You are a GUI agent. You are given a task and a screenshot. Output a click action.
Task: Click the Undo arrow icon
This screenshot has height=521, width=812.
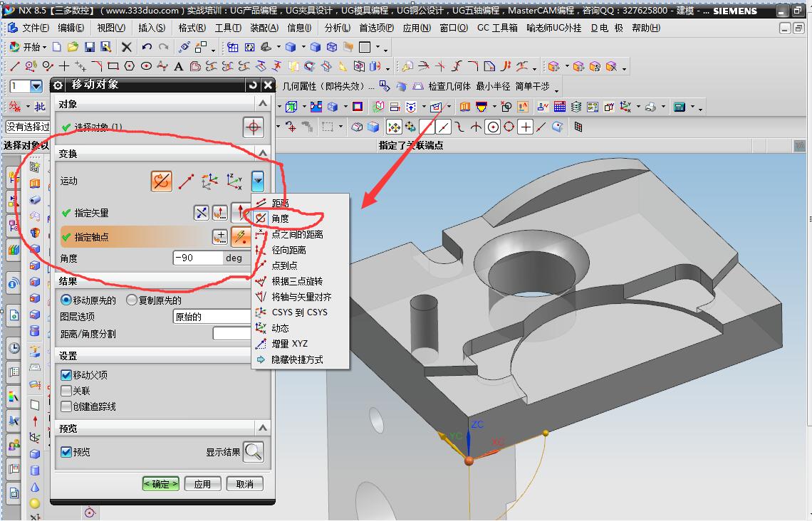coord(147,47)
